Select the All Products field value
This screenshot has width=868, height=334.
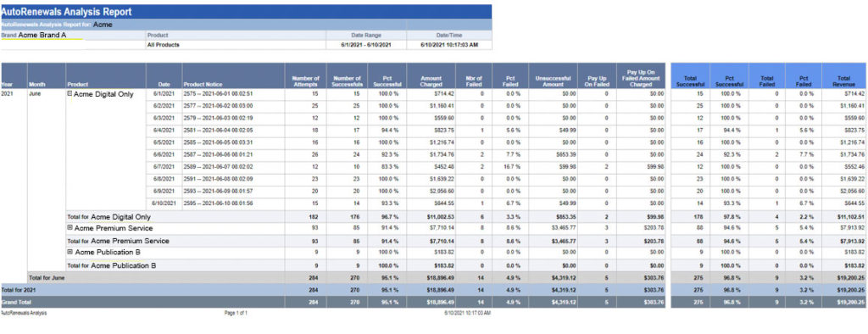coord(164,45)
